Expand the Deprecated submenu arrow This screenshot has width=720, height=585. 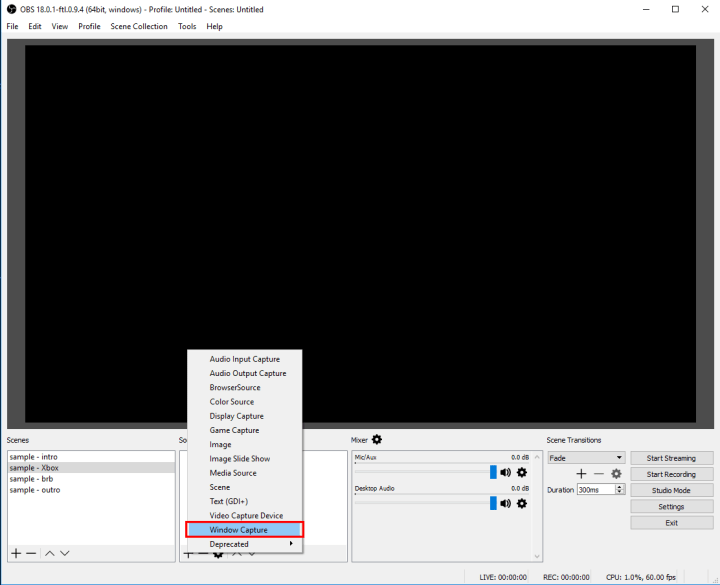coord(291,544)
